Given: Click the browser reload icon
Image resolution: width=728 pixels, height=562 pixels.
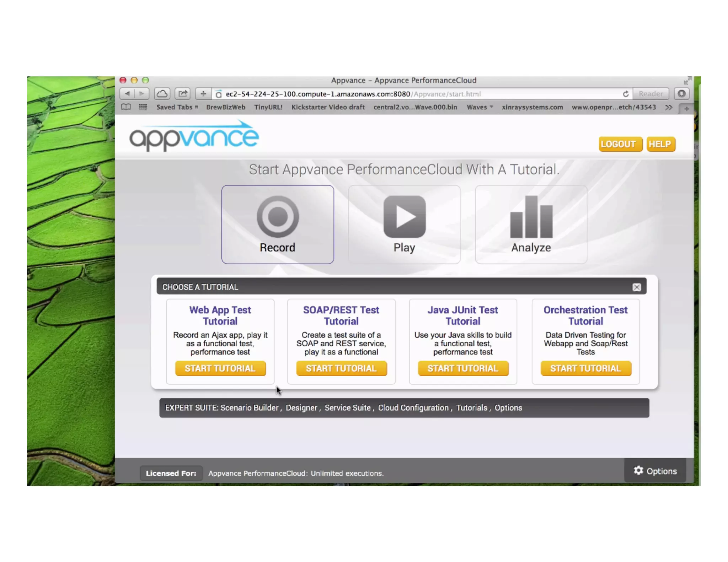Looking at the screenshot, I should (x=626, y=94).
